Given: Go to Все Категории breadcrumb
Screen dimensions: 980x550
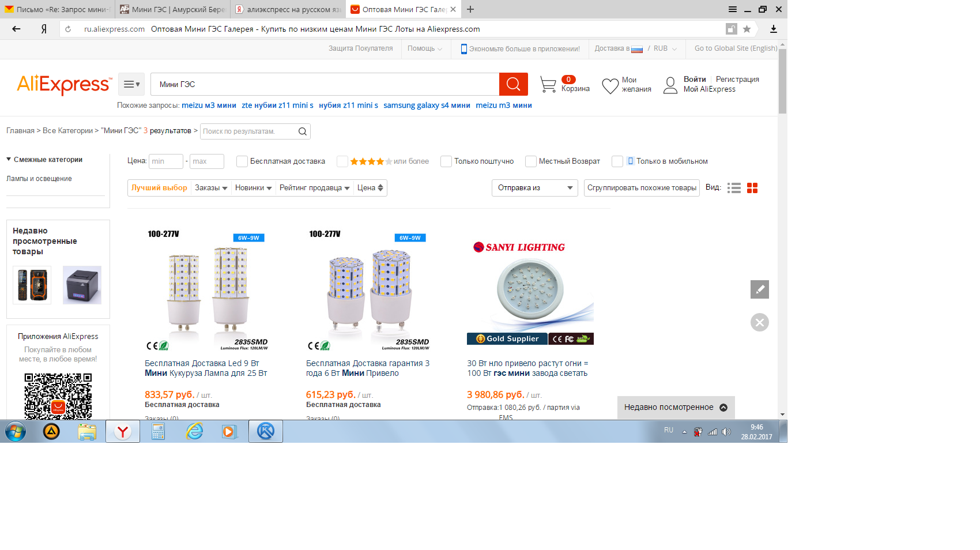Looking at the screenshot, I should (67, 131).
